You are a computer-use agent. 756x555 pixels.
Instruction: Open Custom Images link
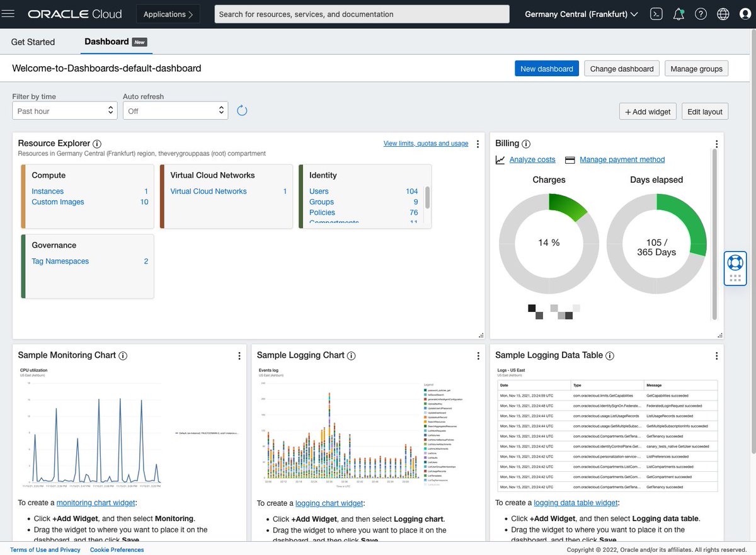coord(58,202)
